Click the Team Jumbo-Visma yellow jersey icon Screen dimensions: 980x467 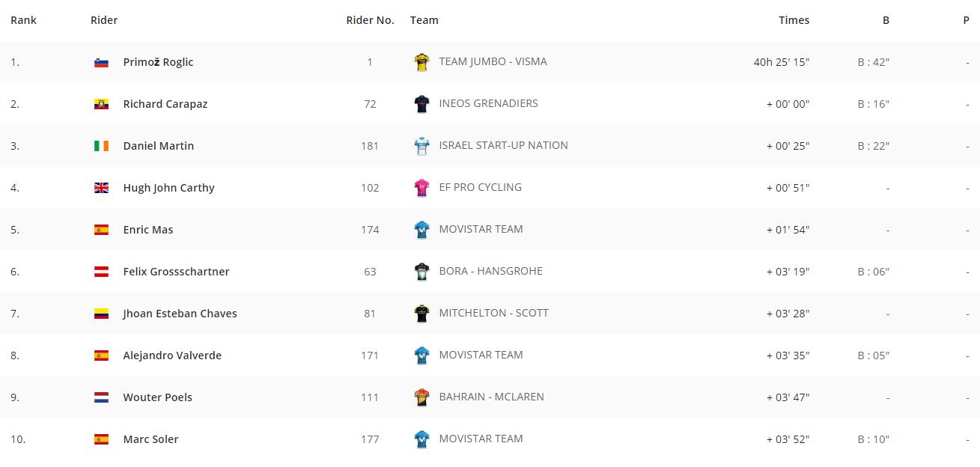(x=421, y=62)
